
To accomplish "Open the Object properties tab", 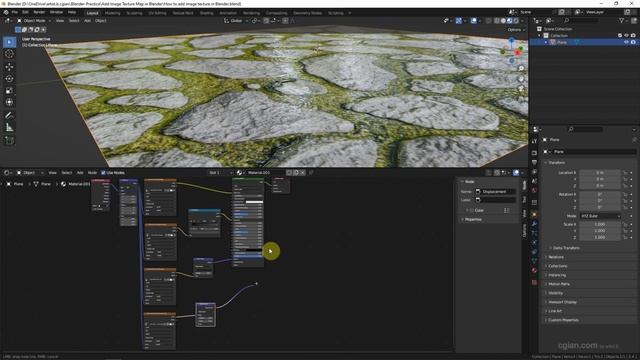I will (x=534, y=215).
